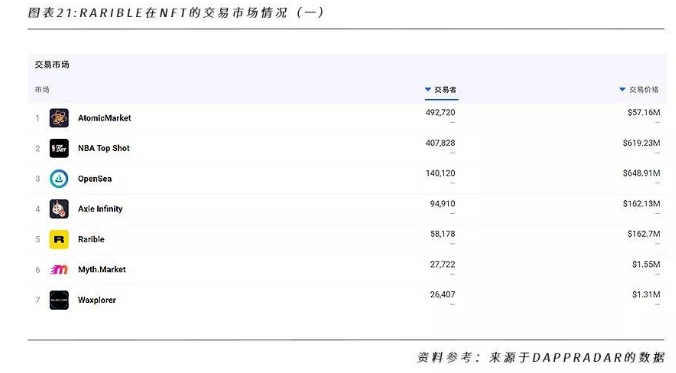
Task: Open the NBA Top Shot link
Action: pos(103,148)
